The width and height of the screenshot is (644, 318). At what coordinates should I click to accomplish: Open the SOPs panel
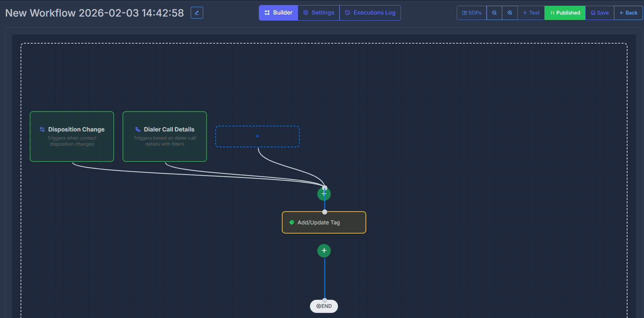tap(471, 13)
